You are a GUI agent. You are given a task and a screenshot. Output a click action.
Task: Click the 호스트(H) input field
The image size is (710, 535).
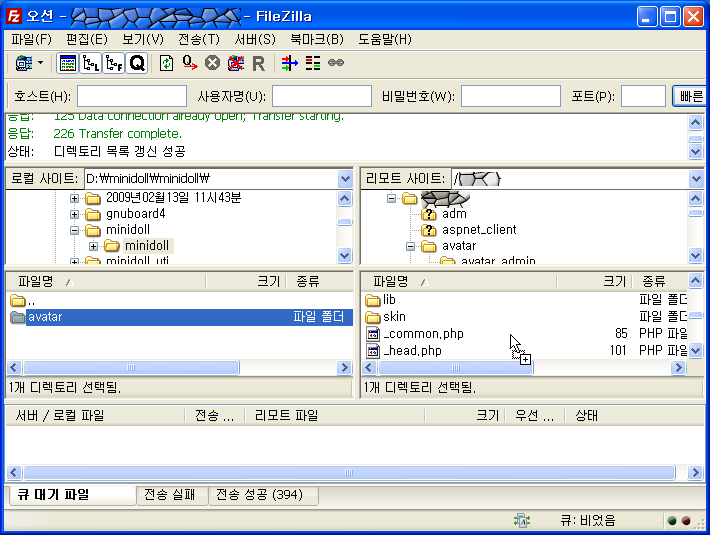pyautogui.click(x=132, y=96)
